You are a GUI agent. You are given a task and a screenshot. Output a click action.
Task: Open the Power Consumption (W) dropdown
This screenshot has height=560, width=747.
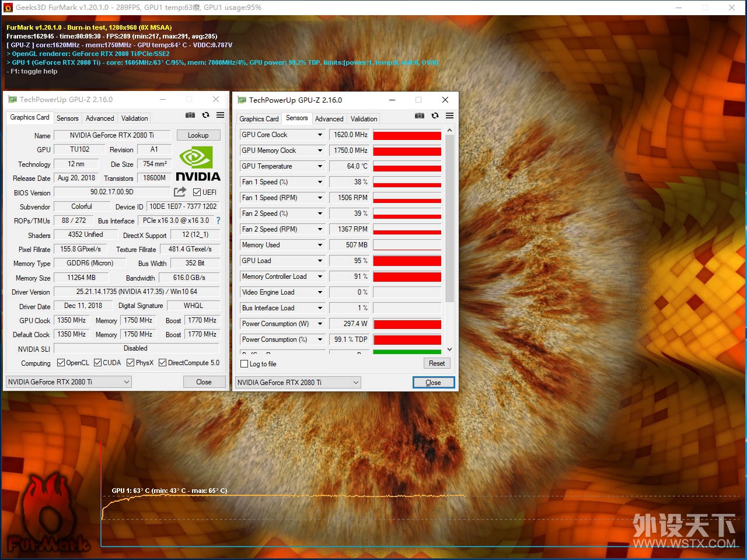coord(320,324)
